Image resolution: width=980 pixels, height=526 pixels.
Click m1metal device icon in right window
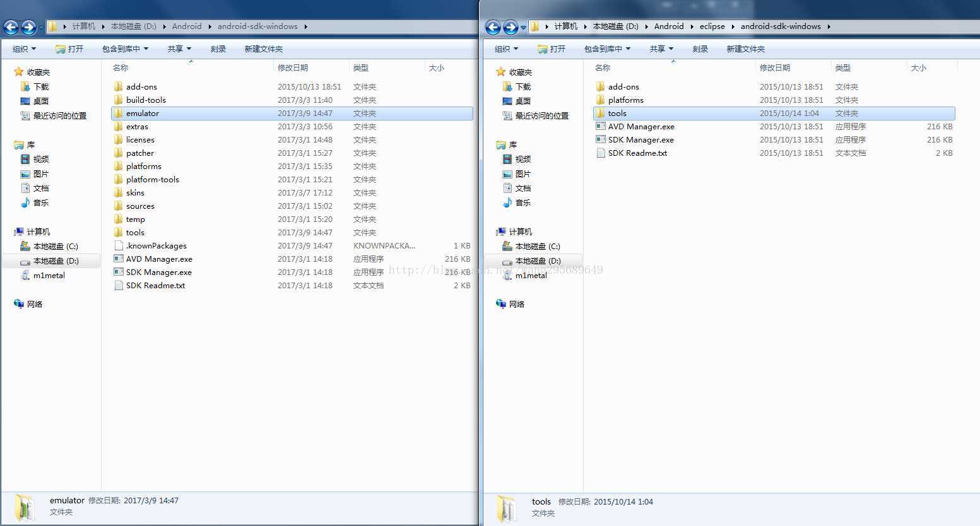click(507, 276)
